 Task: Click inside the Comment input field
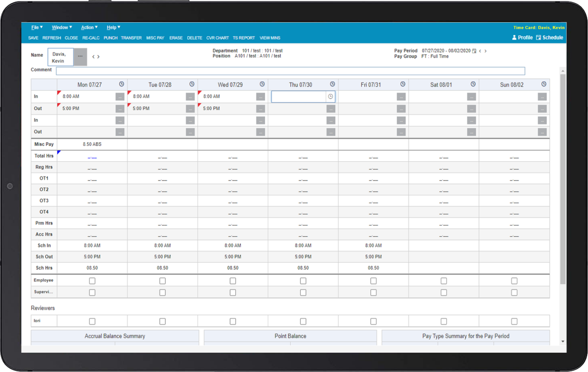click(289, 70)
